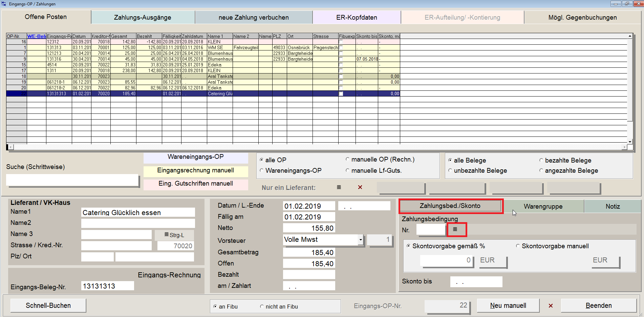Click the table scroll down arrow

(x=630, y=142)
